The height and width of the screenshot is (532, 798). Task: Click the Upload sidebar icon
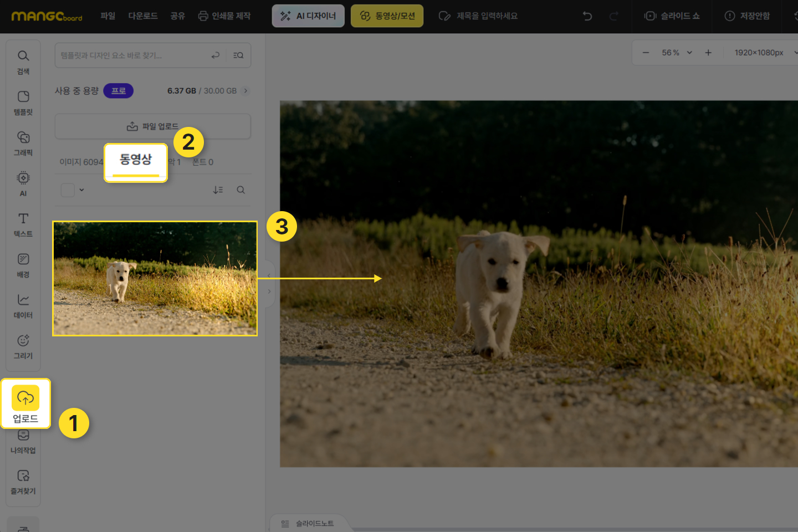click(x=25, y=404)
